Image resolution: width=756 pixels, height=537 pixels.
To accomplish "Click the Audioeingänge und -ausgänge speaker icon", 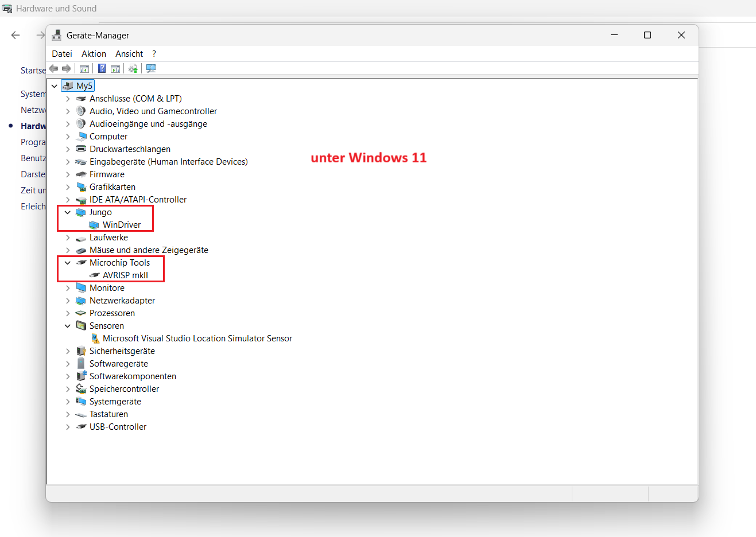I will 81,124.
